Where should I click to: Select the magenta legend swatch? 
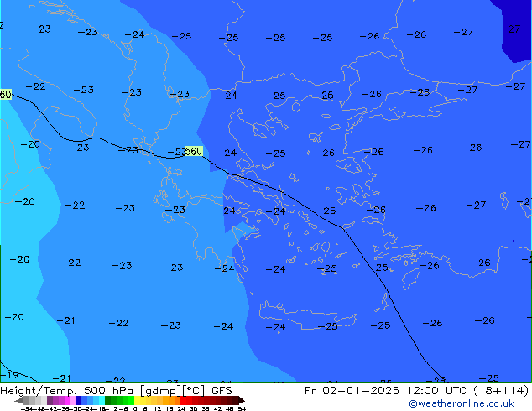point(67,400)
